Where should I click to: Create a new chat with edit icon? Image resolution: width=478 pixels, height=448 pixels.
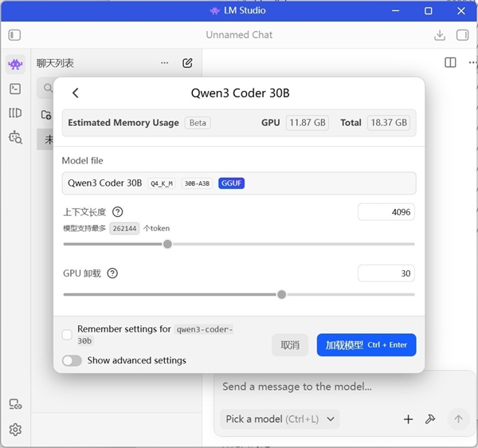click(x=187, y=63)
